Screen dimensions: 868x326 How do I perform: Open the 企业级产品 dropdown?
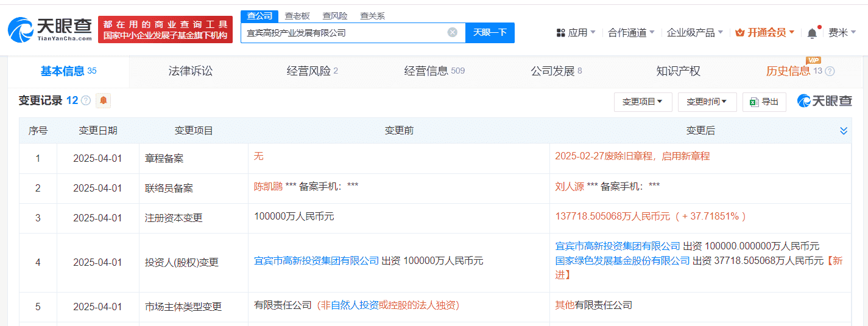[694, 33]
